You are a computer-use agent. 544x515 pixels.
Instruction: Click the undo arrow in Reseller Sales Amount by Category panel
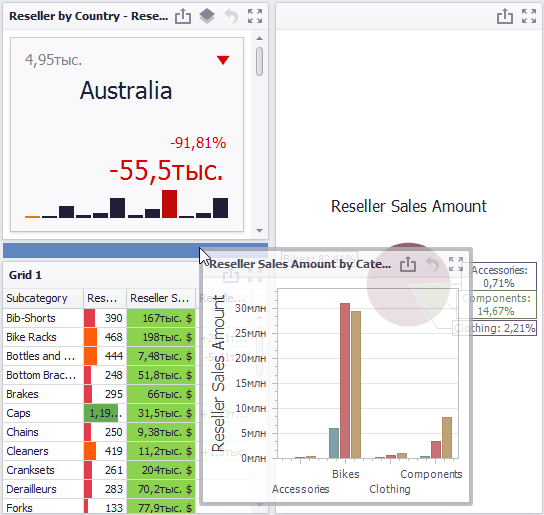click(x=432, y=264)
